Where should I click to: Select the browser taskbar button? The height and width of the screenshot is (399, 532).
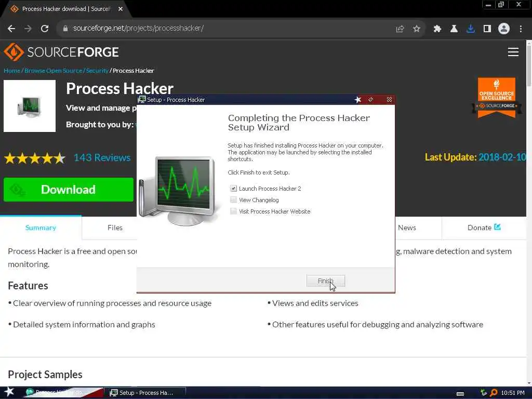(x=63, y=393)
